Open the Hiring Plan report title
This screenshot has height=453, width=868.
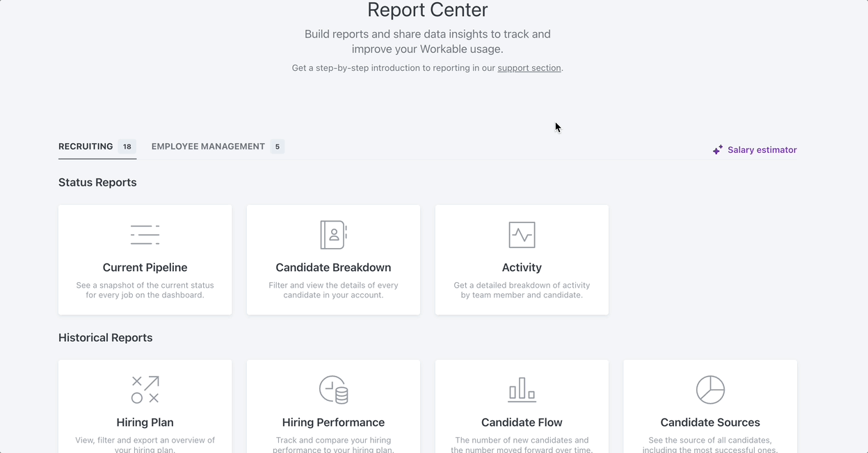(145, 422)
